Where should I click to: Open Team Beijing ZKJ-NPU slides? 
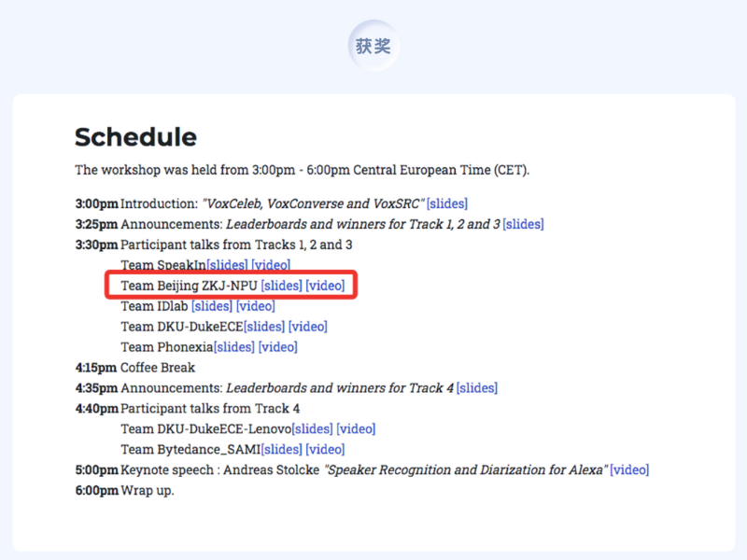coord(282,286)
